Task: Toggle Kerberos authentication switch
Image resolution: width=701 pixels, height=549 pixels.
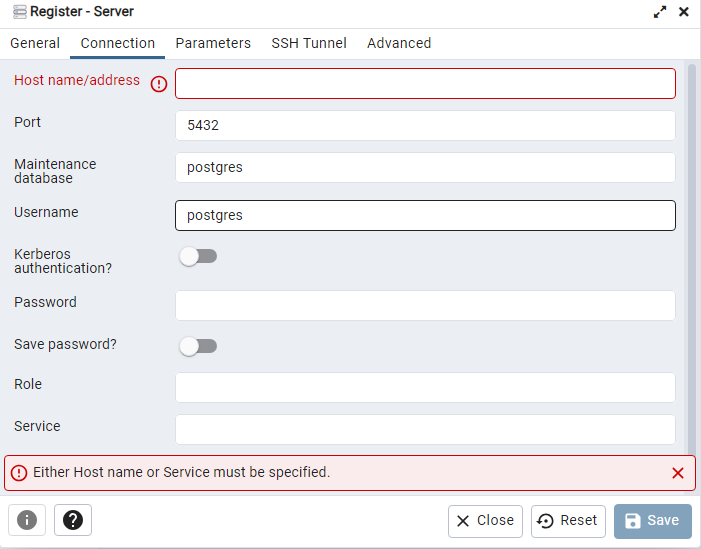Action: click(198, 257)
